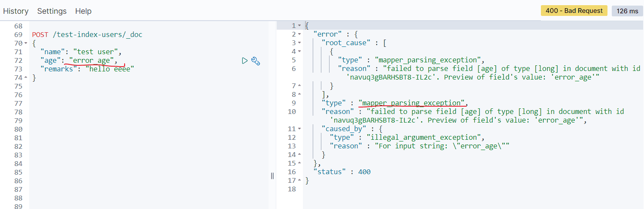The width and height of the screenshot is (644, 209).
Task: Click the "status" : 400 line in response
Action: [x=342, y=172]
